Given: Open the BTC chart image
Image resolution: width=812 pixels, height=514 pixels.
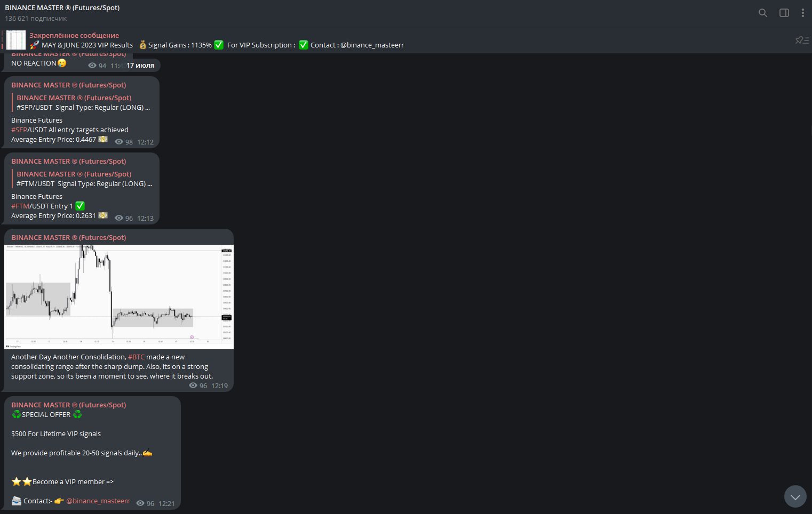Looking at the screenshot, I should pyautogui.click(x=119, y=297).
